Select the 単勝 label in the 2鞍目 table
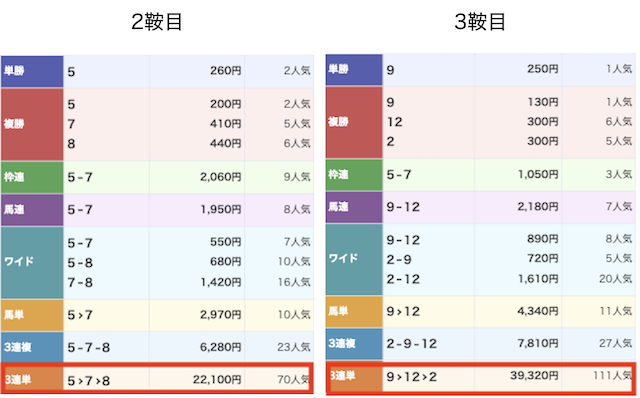The width and height of the screenshot is (640, 398). point(14,71)
